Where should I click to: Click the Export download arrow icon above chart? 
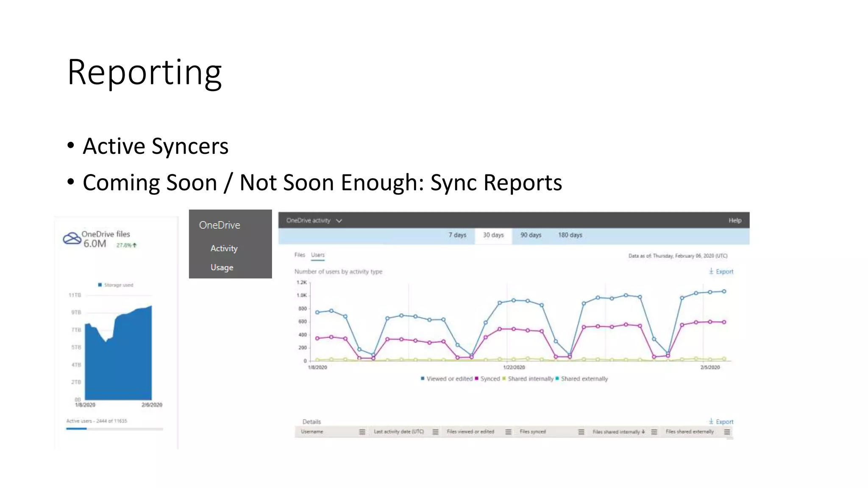[711, 271]
